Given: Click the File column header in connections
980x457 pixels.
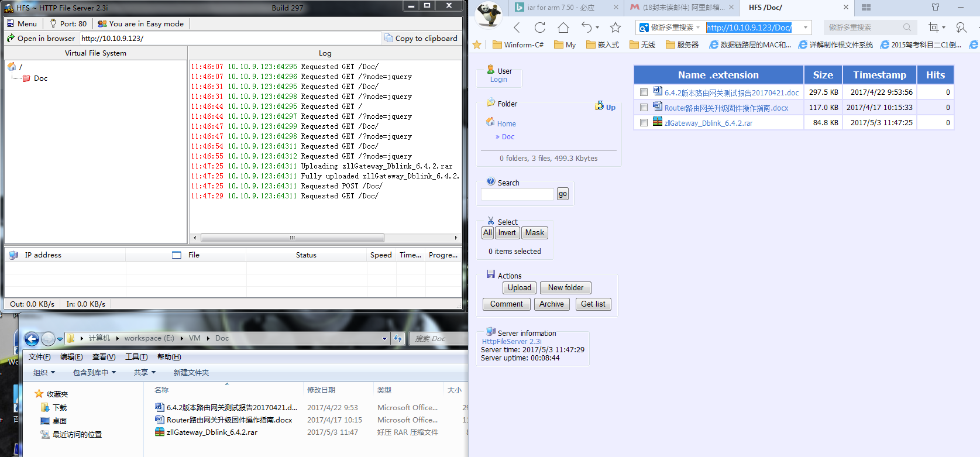Looking at the screenshot, I should click(x=186, y=255).
